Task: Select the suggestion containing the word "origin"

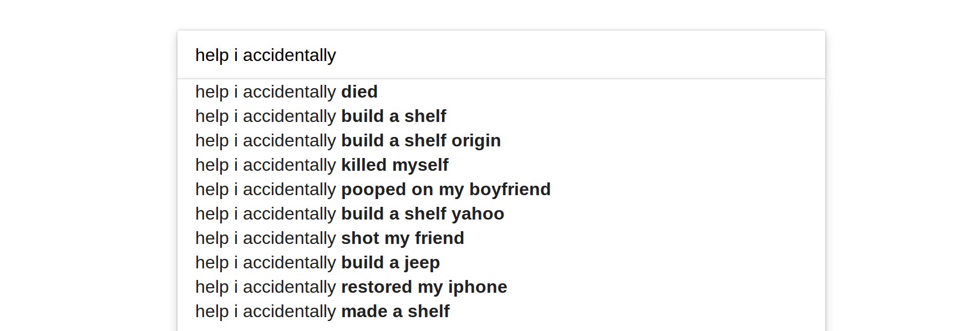Action: (x=348, y=140)
